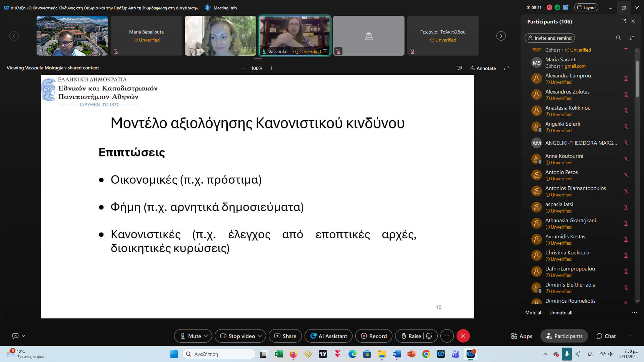
Task: Unmute Alexandra Lamprou's microphone
Action: pos(626,78)
